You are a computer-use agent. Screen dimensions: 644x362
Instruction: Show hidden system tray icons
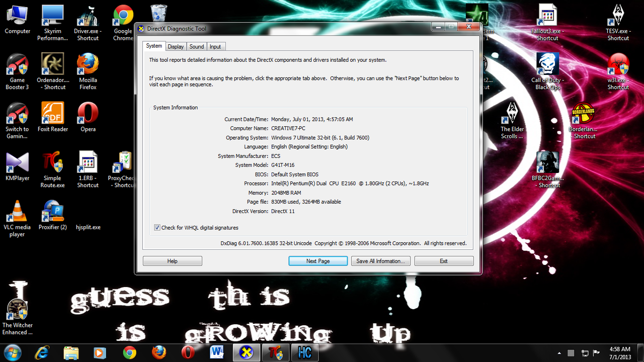tap(560, 353)
